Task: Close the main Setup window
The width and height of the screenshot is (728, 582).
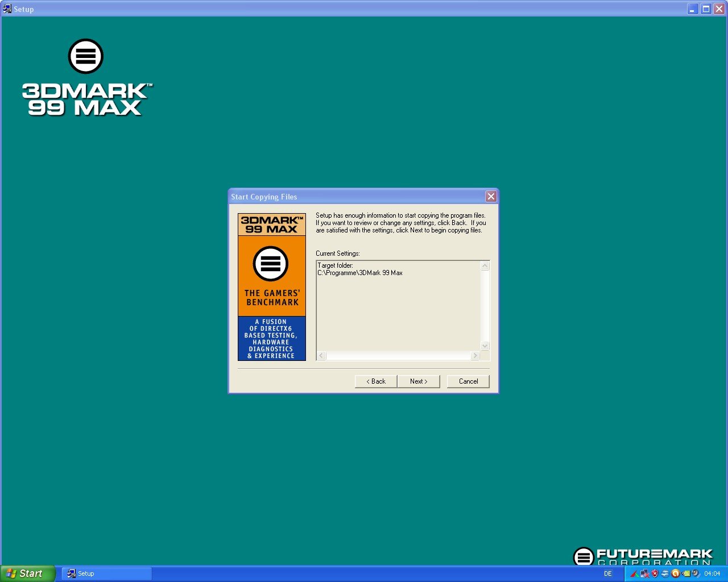Action: point(719,9)
